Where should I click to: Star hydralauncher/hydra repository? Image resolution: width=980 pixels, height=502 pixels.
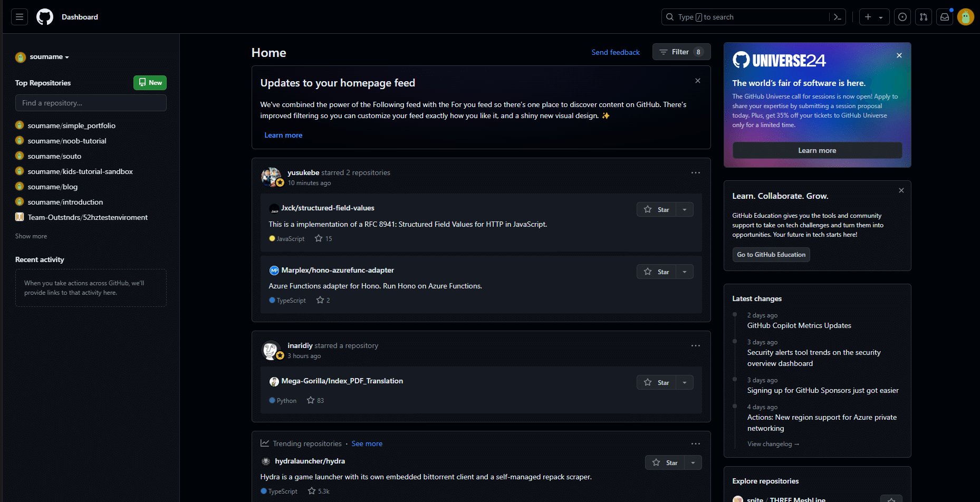point(665,462)
